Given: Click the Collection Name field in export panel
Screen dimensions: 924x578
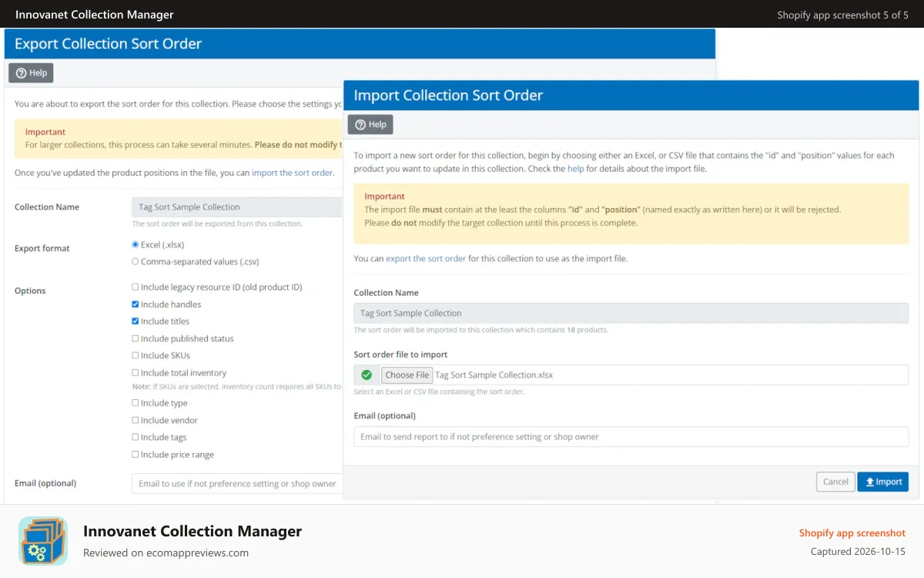Looking at the screenshot, I should pyautogui.click(x=237, y=207).
